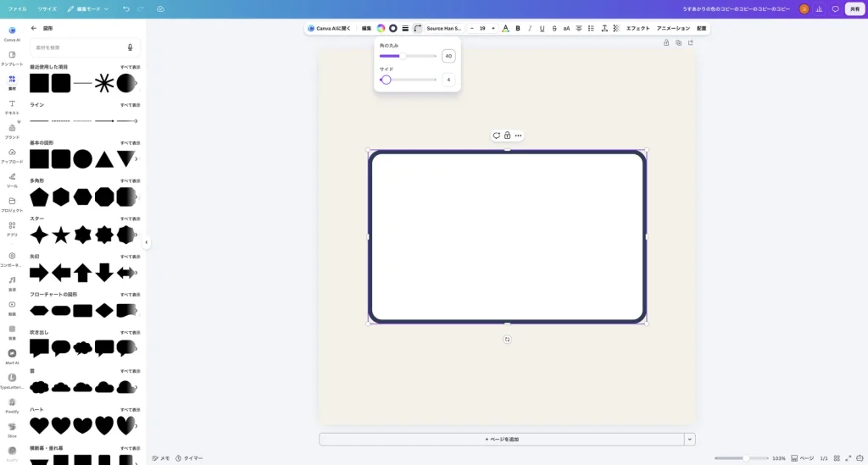Show all ライン items via すべて表示
This screenshot has height=465, width=868.
tap(130, 105)
